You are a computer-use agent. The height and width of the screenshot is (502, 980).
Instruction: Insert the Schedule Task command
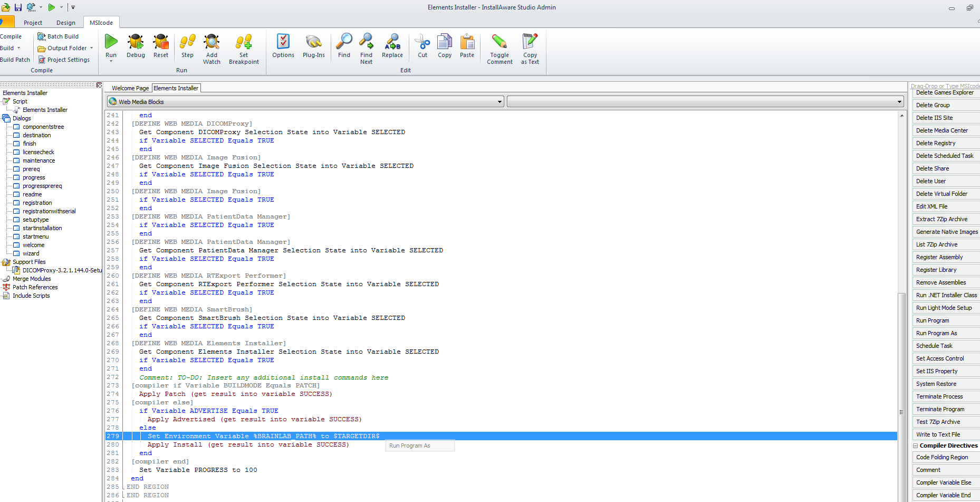(x=945, y=346)
